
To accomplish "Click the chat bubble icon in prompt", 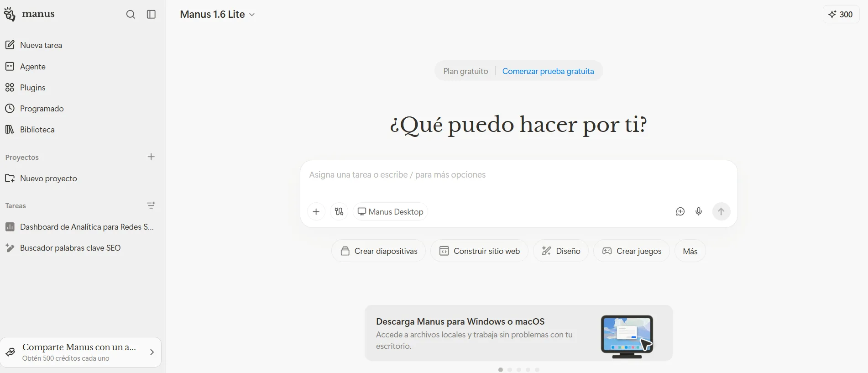I will click(x=680, y=212).
